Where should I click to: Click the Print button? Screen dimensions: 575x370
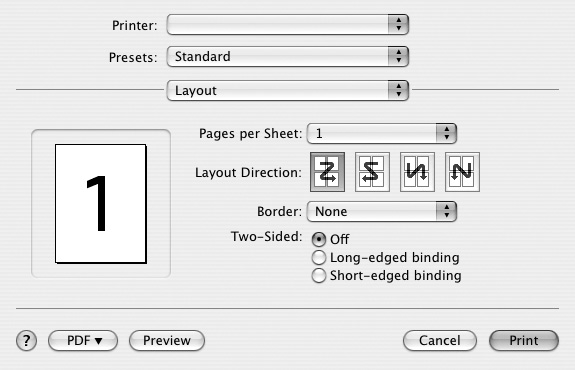point(524,341)
